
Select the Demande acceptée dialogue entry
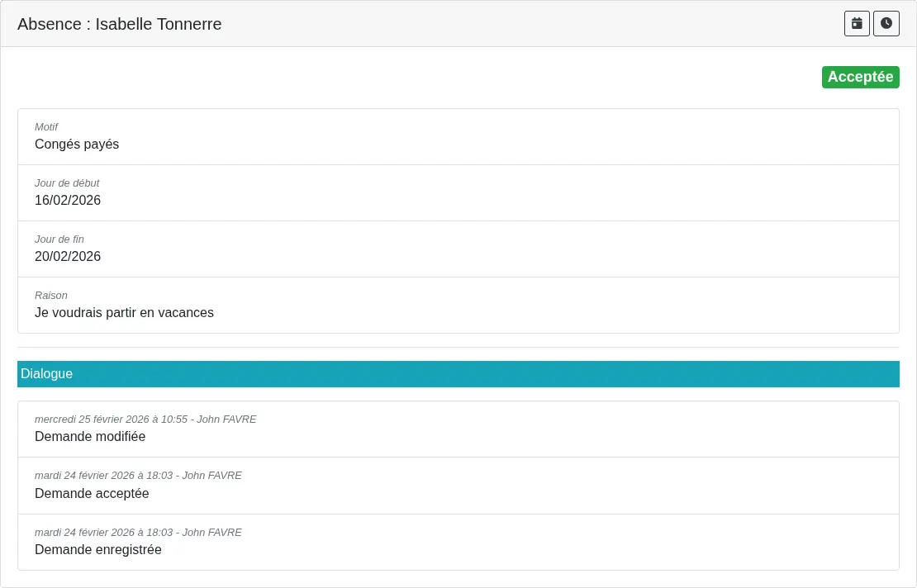click(x=92, y=494)
